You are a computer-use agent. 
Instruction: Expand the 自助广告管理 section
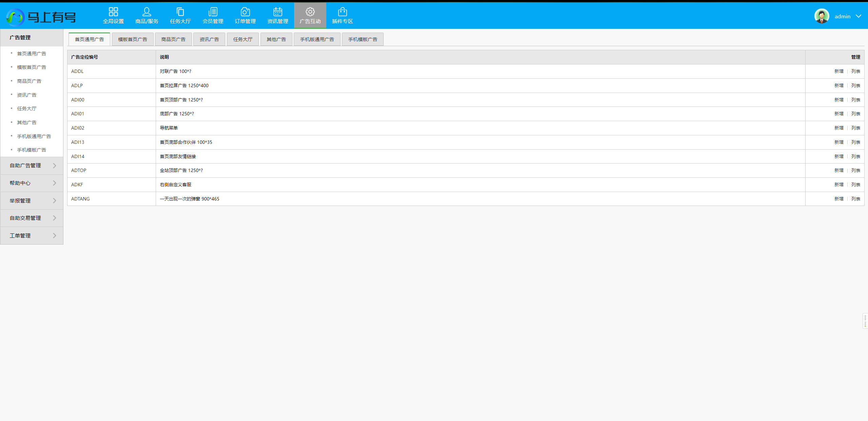coord(32,166)
